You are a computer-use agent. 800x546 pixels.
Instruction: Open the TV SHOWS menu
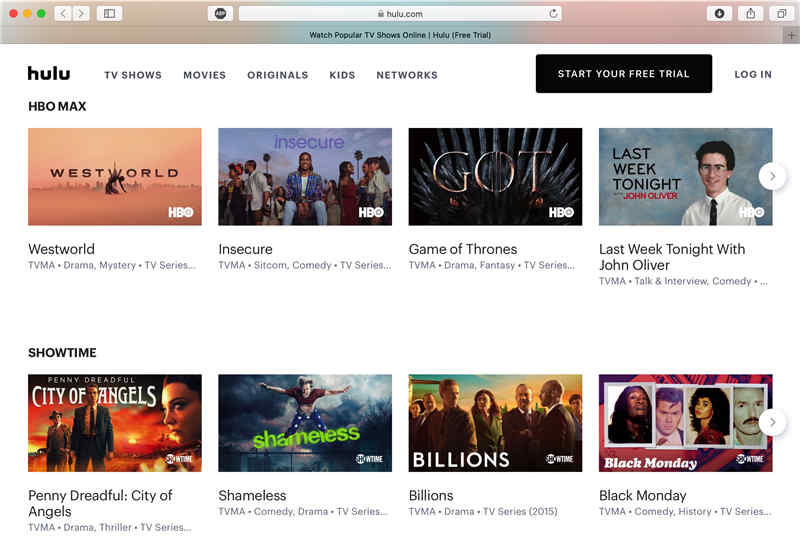tap(133, 75)
